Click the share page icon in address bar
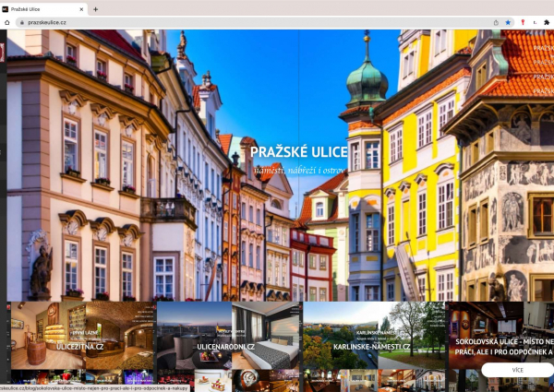Image resolution: width=554 pixels, height=392 pixels. click(x=496, y=22)
